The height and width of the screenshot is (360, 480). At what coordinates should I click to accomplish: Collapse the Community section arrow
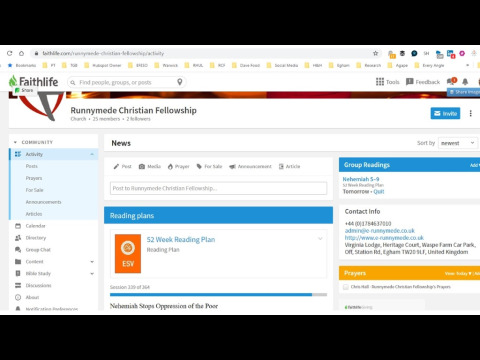(15, 142)
